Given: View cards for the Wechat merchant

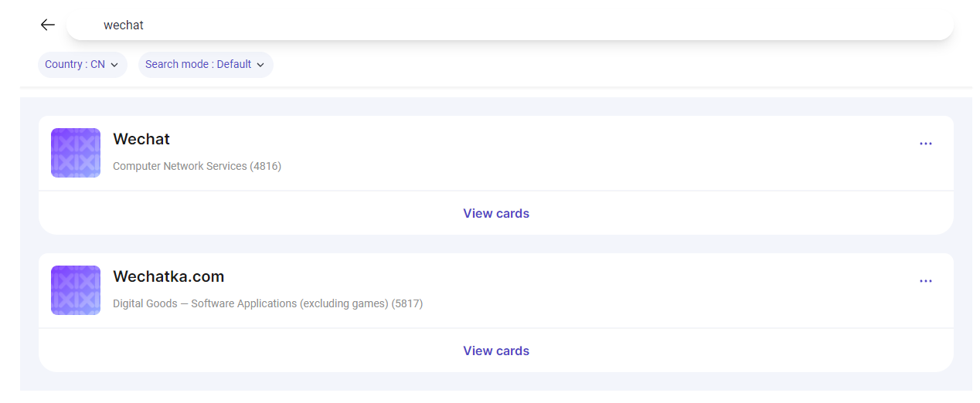Looking at the screenshot, I should (496, 213).
